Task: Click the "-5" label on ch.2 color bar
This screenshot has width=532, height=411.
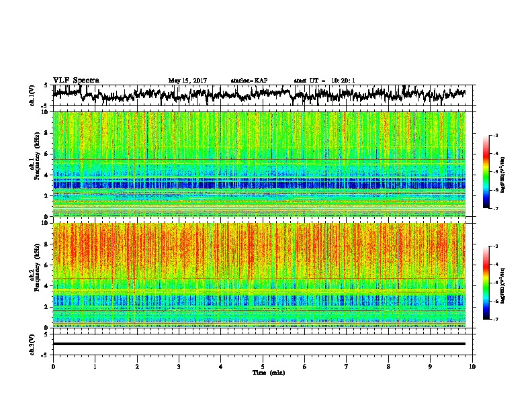Action: click(496, 283)
